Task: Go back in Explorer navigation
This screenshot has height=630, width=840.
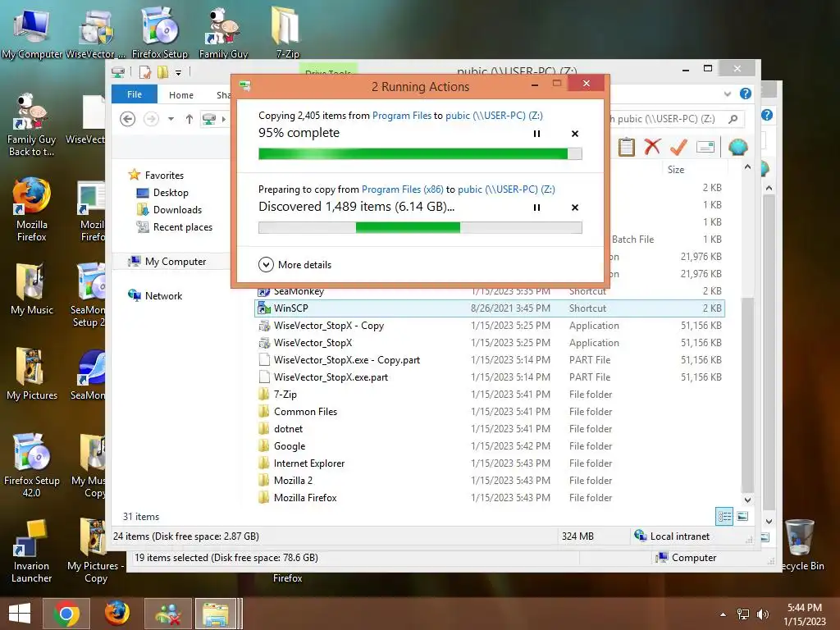Action: point(127,119)
